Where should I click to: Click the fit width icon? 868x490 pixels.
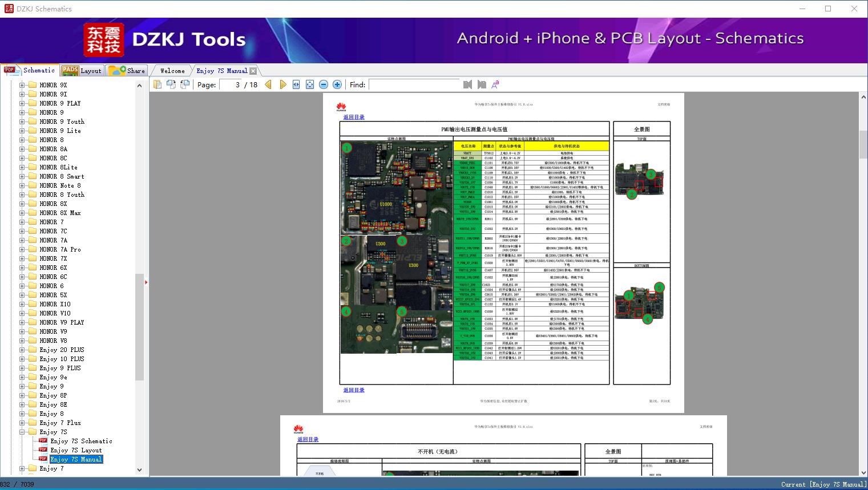pos(296,84)
